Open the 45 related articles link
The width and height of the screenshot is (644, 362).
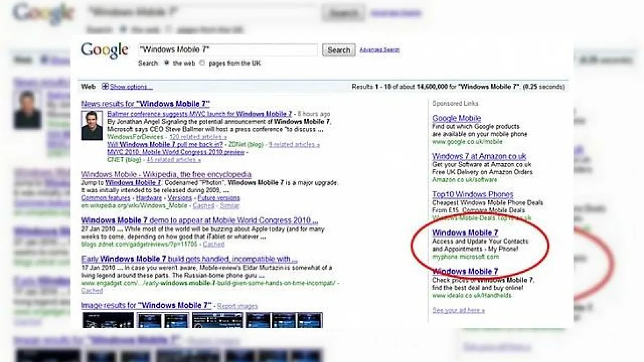pyautogui.click(x=173, y=160)
